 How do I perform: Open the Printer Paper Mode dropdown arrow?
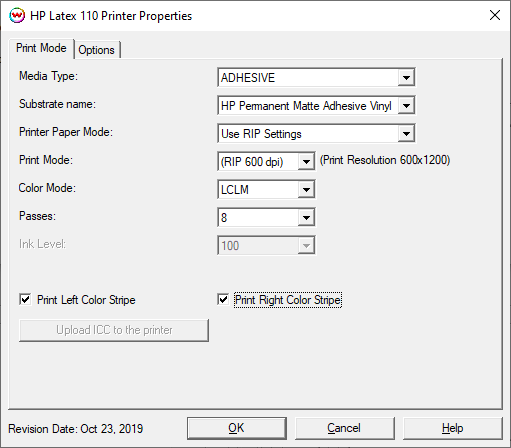[406, 134]
